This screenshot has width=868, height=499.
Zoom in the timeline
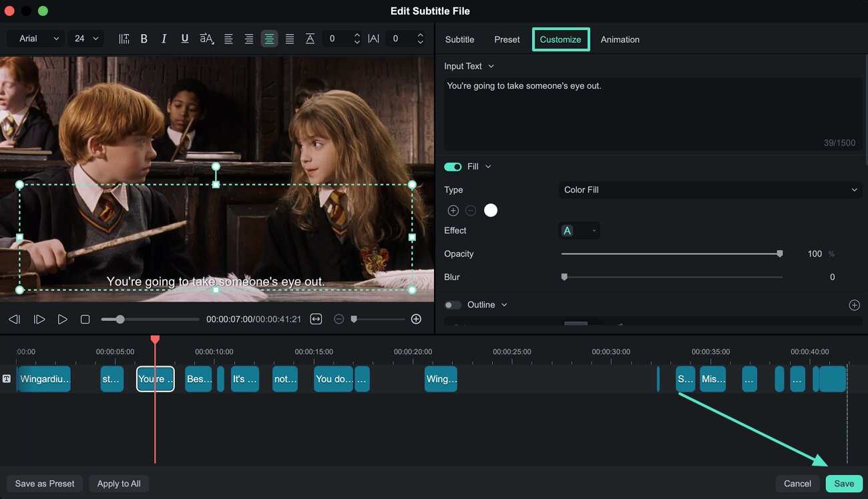(x=416, y=319)
